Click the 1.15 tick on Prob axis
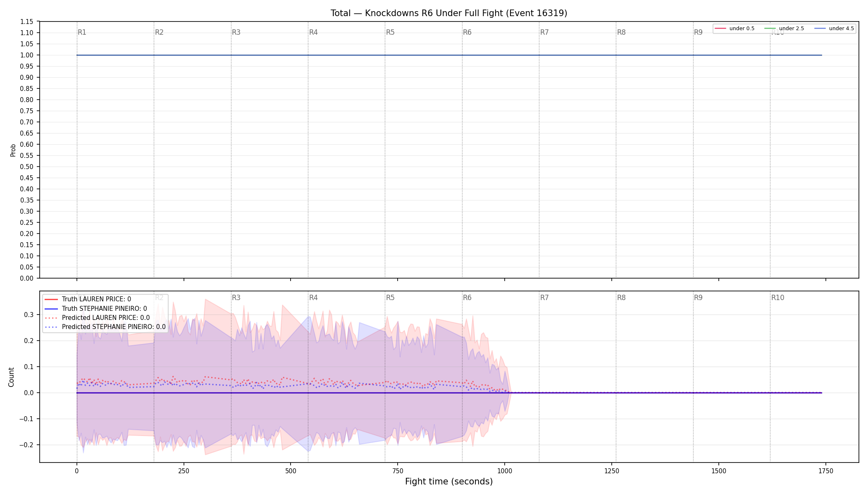 pos(27,21)
